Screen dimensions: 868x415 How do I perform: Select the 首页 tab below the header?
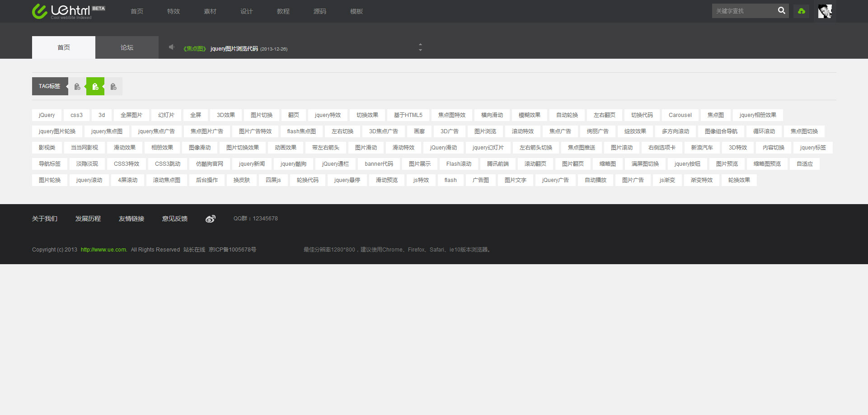pyautogui.click(x=64, y=47)
